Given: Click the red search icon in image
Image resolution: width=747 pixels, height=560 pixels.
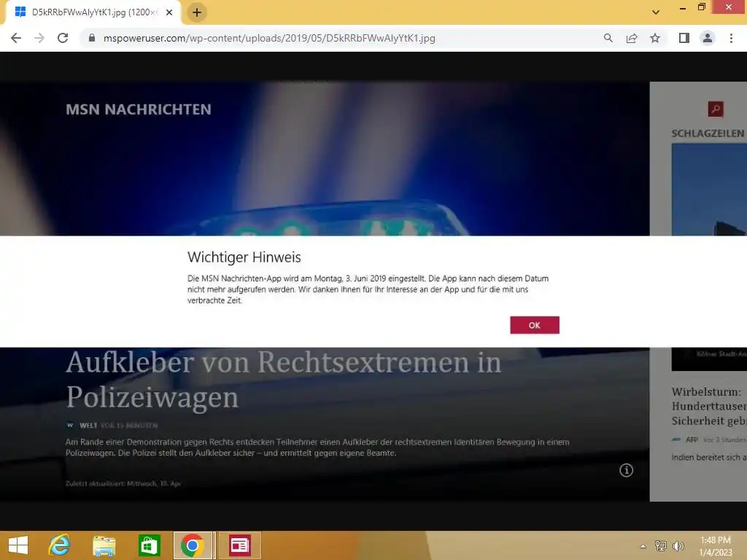Looking at the screenshot, I should pyautogui.click(x=716, y=109).
